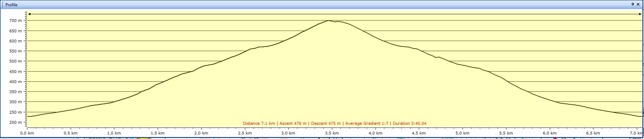Click the Duration 3:40.04 text

[x=409, y=123]
